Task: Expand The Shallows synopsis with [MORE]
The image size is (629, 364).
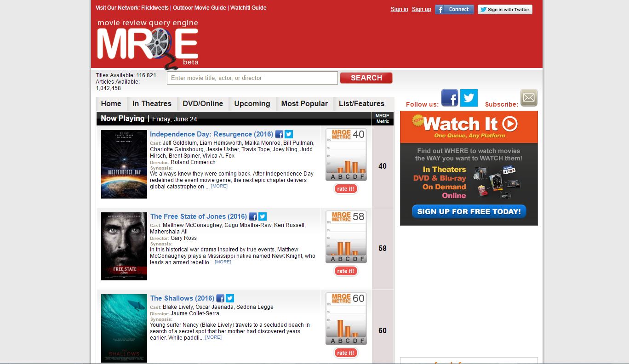Action: click(x=213, y=337)
